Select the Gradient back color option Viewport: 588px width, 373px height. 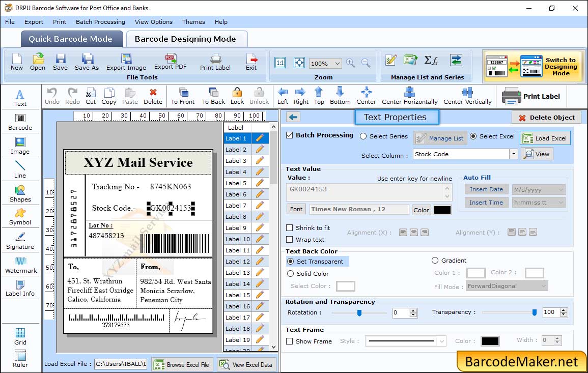(x=435, y=261)
